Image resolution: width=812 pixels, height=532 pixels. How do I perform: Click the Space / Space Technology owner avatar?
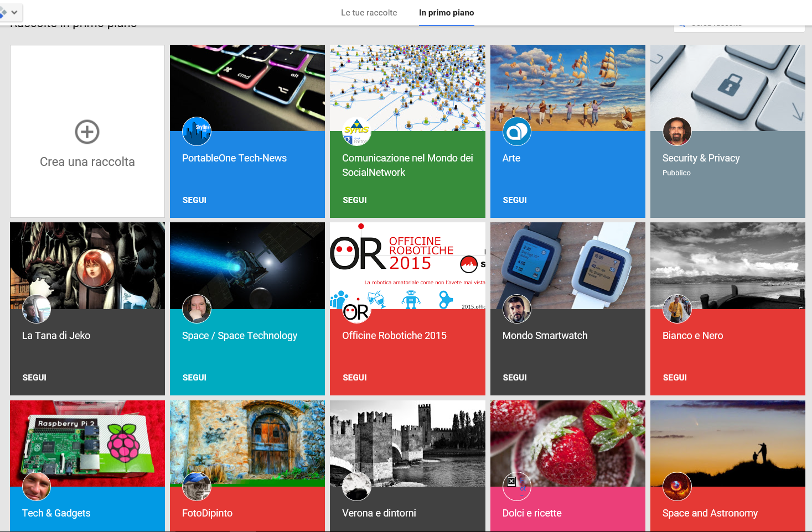click(196, 309)
